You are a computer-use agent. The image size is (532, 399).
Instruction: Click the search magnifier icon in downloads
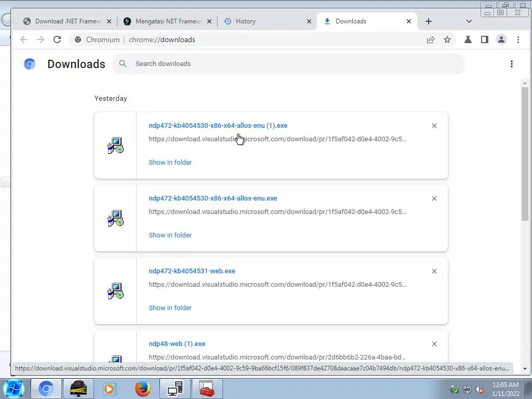(123, 64)
